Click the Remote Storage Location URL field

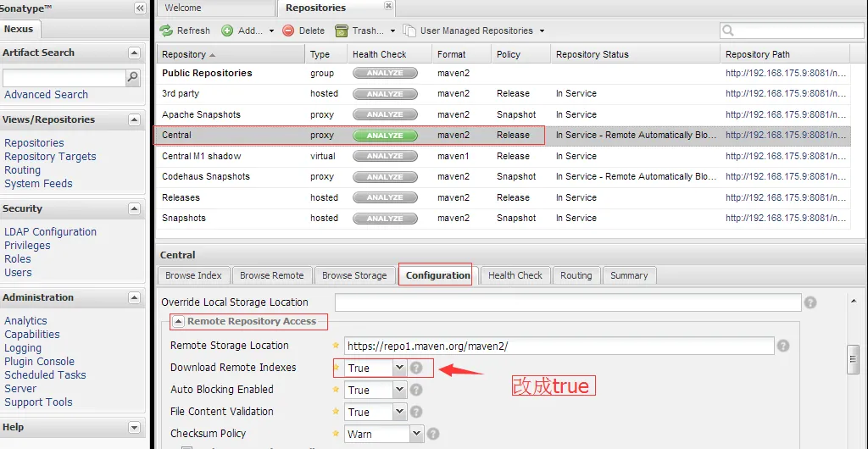[559, 346]
